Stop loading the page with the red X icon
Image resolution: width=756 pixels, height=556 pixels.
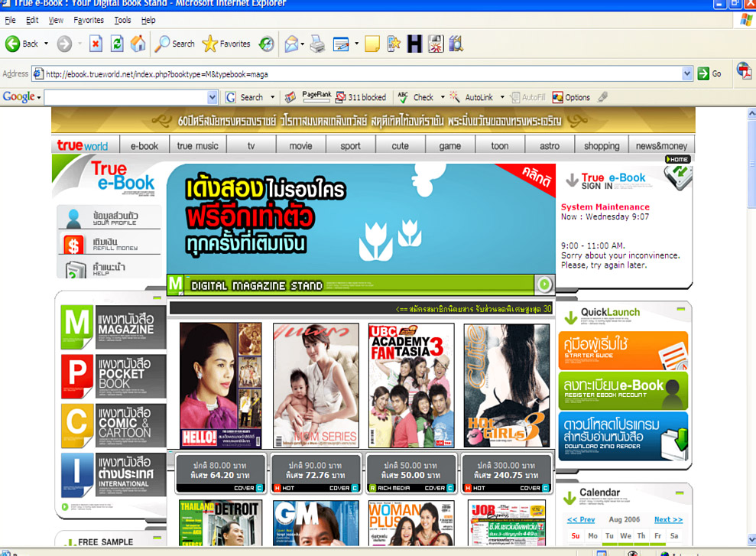click(x=96, y=44)
